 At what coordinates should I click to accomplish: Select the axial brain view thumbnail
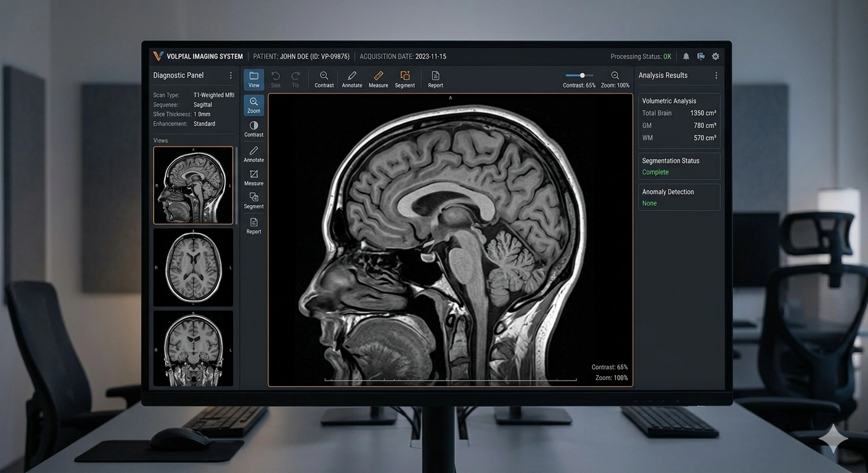coord(193,267)
